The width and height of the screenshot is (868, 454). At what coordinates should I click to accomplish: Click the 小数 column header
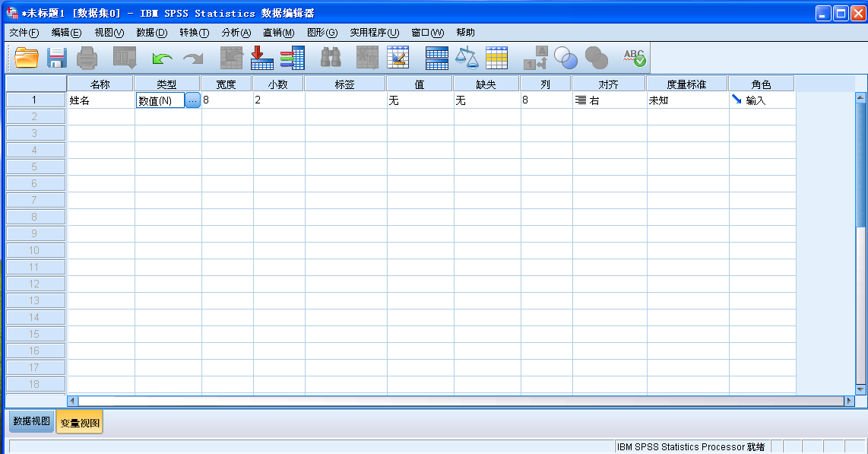(278, 84)
